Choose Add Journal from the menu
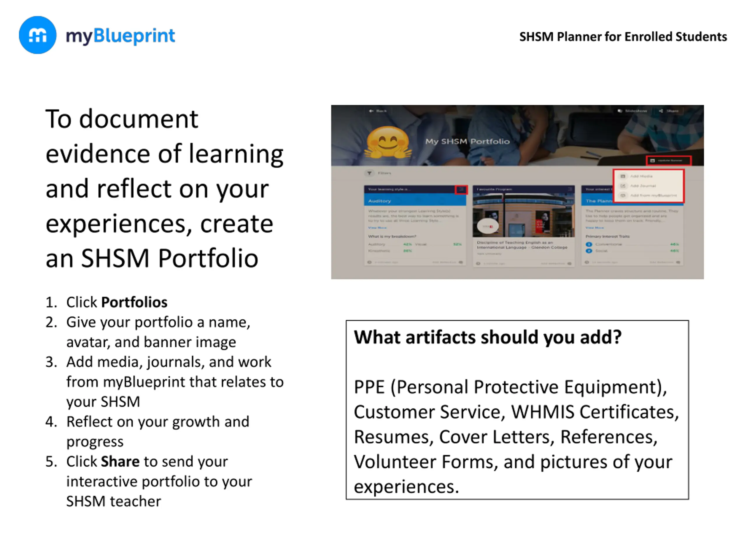This screenshot has width=747, height=560. point(648,186)
